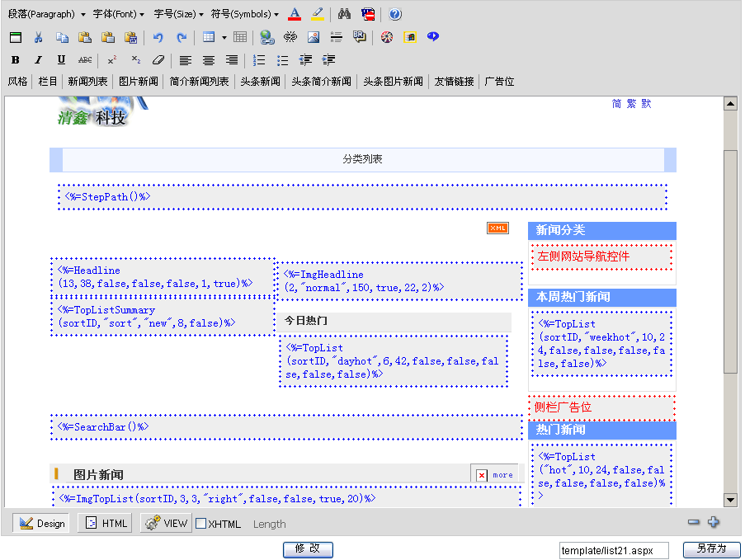Cut selection with the scissors icon
Screen dimensions: 745x560
tap(39, 37)
